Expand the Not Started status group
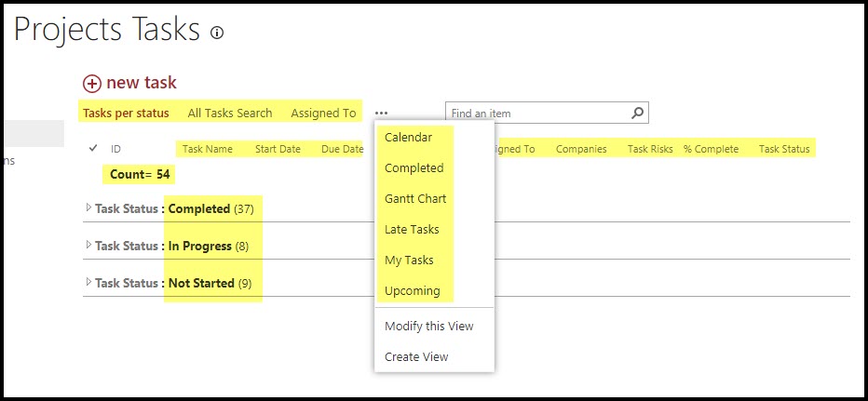 coord(88,282)
